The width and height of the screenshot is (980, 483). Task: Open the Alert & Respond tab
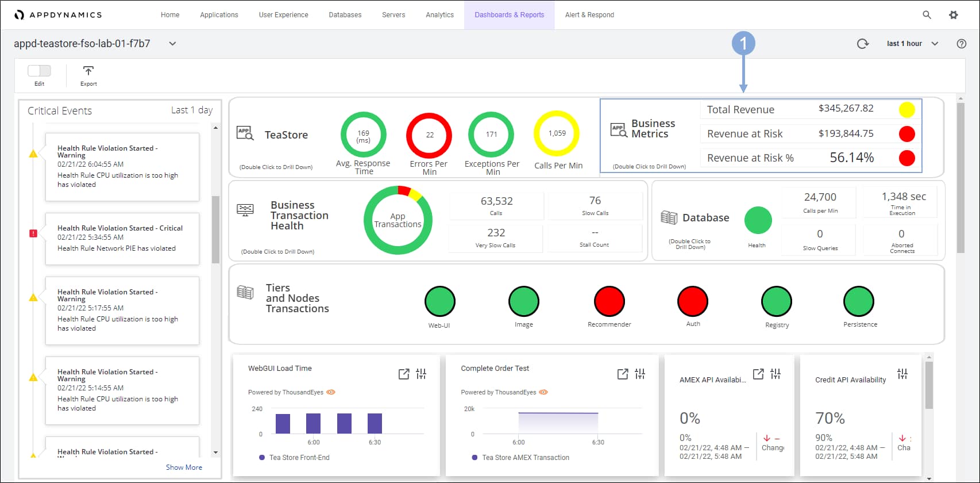tap(589, 15)
